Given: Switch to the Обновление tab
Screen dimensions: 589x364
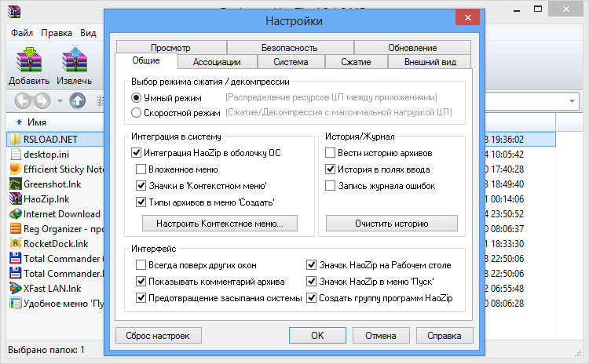Looking at the screenshot, I should tap(412, 48).
